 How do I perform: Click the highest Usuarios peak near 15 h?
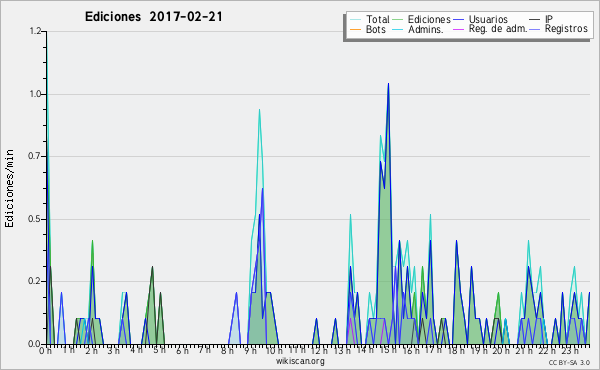(x=388, y=84)
